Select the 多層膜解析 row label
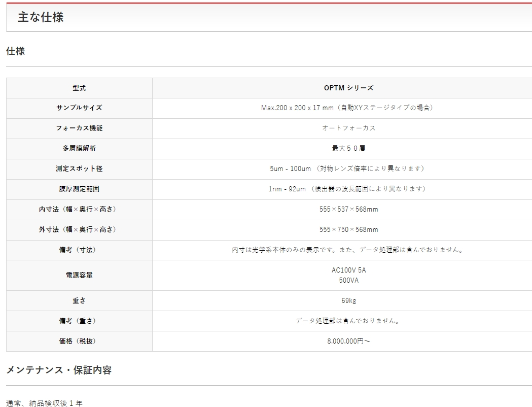This screenshot has width=532, height=407. tap(79, 148)
